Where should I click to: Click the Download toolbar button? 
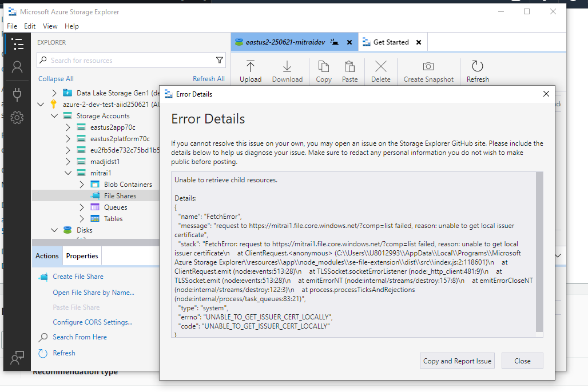(287, 71)
